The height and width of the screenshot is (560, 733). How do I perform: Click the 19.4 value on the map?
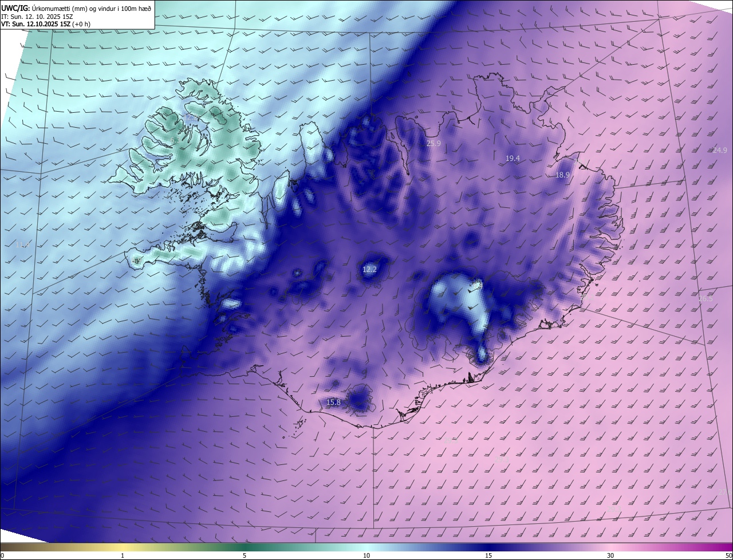pyautogui.click(x=513, y=159)
